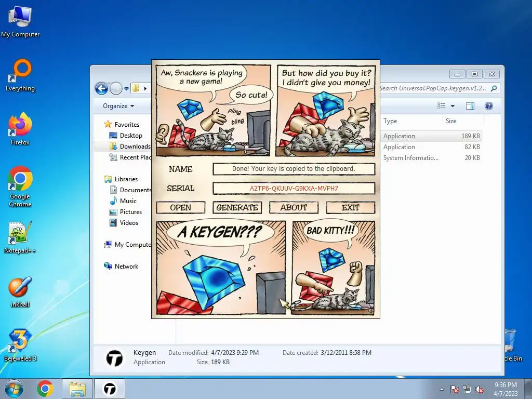Viewport: 532px width, 399px height.
Task: Select the Recycle Bin desktop icon
Action: (x=512, y=345)
